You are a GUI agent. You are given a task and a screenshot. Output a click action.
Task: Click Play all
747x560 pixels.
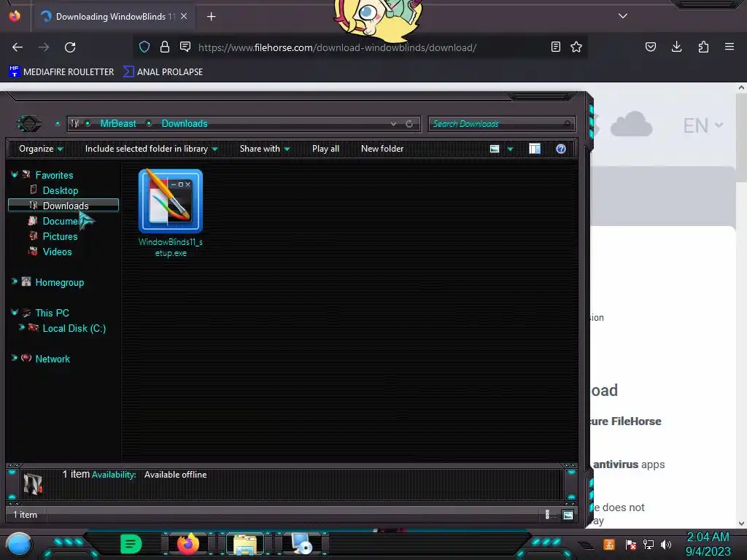tap(326, 149)
